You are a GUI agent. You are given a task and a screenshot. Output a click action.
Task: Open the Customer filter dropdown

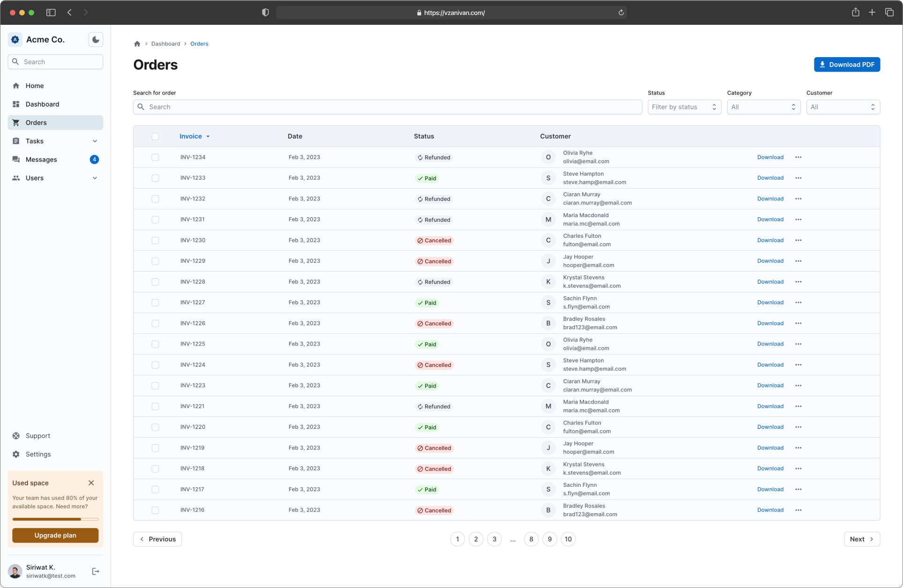pyautogui.click(x=843, y=107)
